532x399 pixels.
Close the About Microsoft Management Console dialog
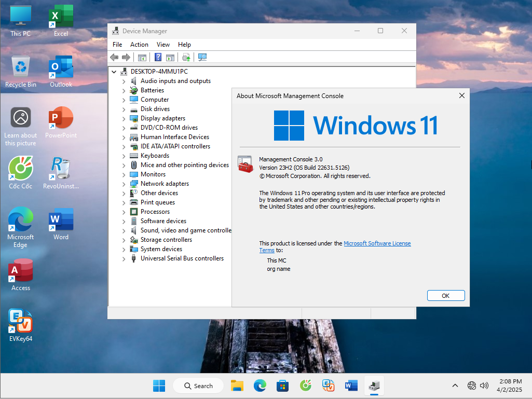(x=462, y=95)
